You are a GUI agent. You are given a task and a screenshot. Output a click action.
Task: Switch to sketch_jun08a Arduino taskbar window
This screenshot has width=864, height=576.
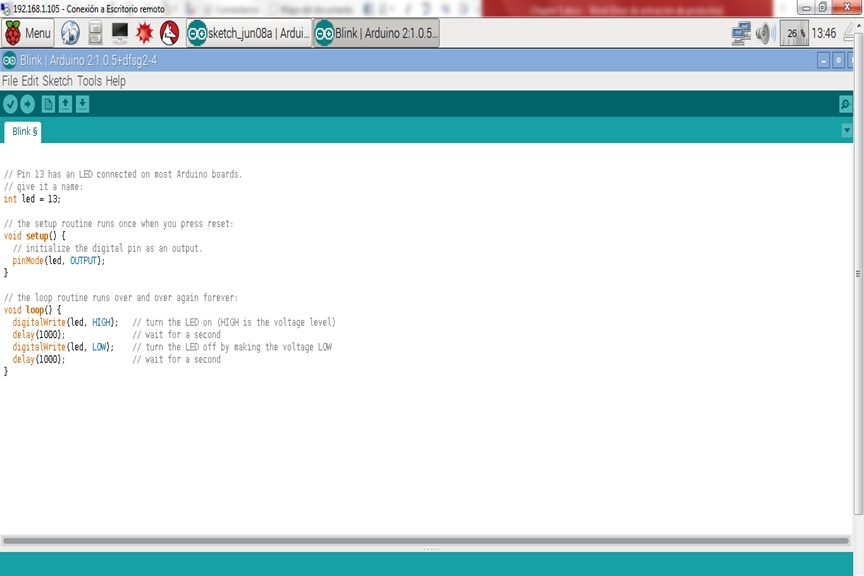(249, 33)
